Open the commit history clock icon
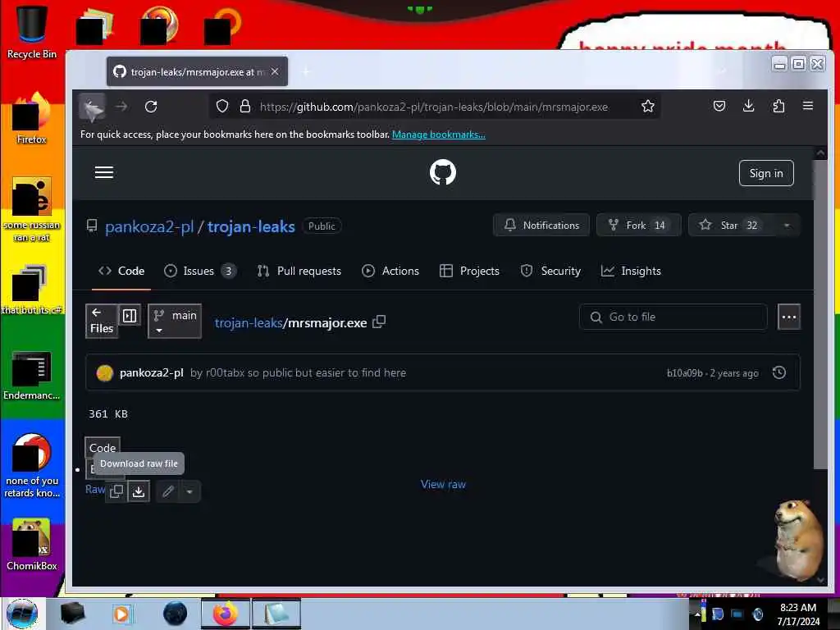The width and height of the screenshot is (840, 630). click(x=779, y=372)
